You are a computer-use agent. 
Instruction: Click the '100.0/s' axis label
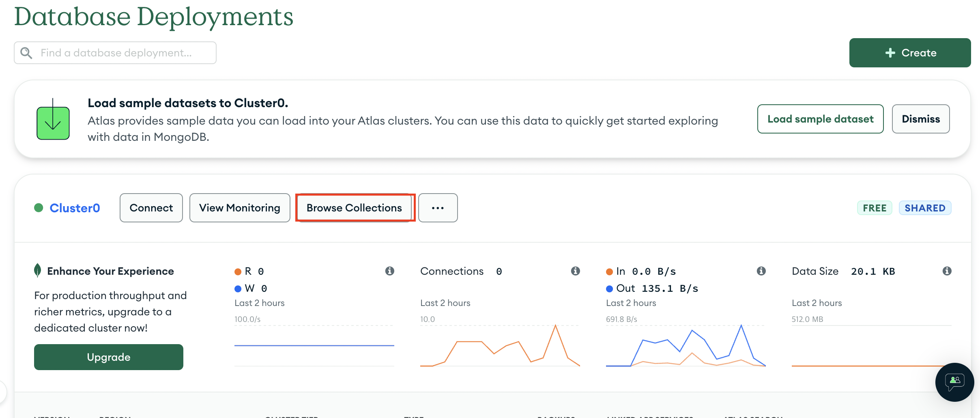coord(247,319)
